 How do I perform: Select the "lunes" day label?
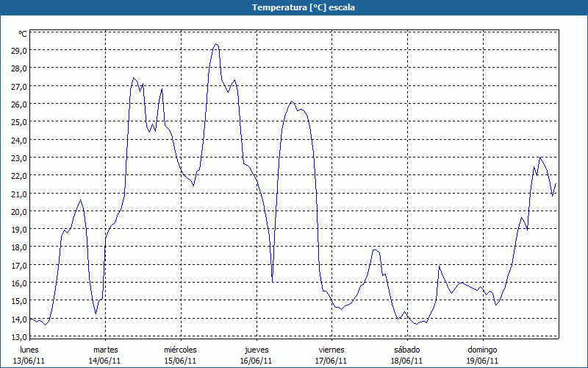point(29,350)
